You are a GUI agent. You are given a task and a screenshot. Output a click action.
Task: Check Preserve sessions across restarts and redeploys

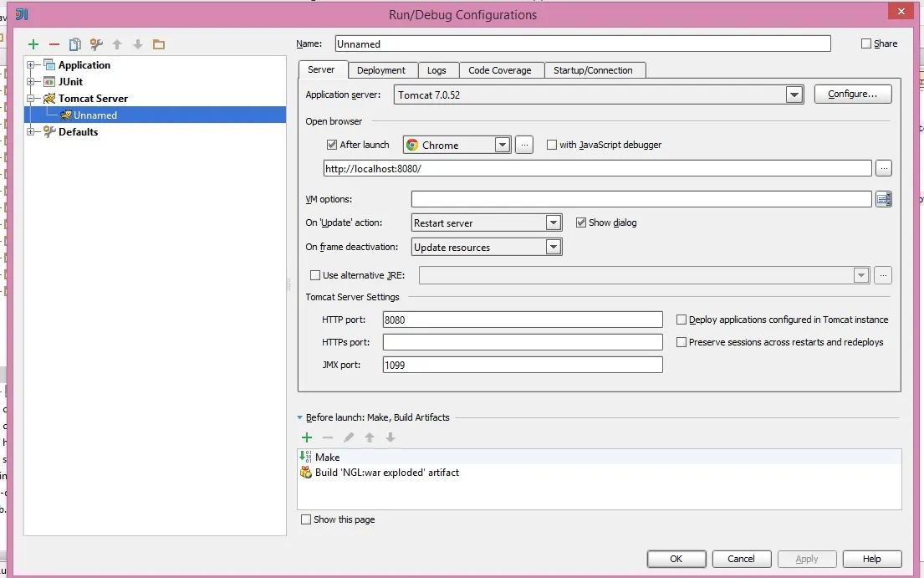coord(682,342)
